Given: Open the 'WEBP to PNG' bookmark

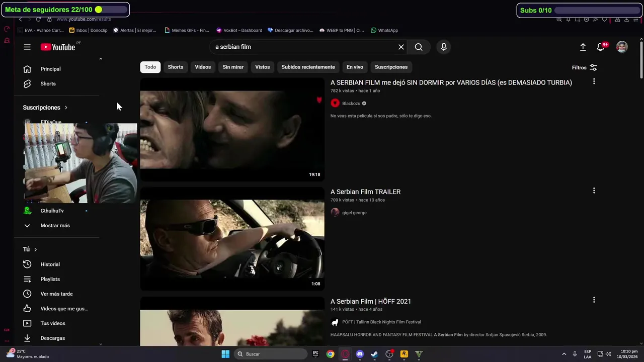Looking at the screenshot, I should click(x=341, y=30).
